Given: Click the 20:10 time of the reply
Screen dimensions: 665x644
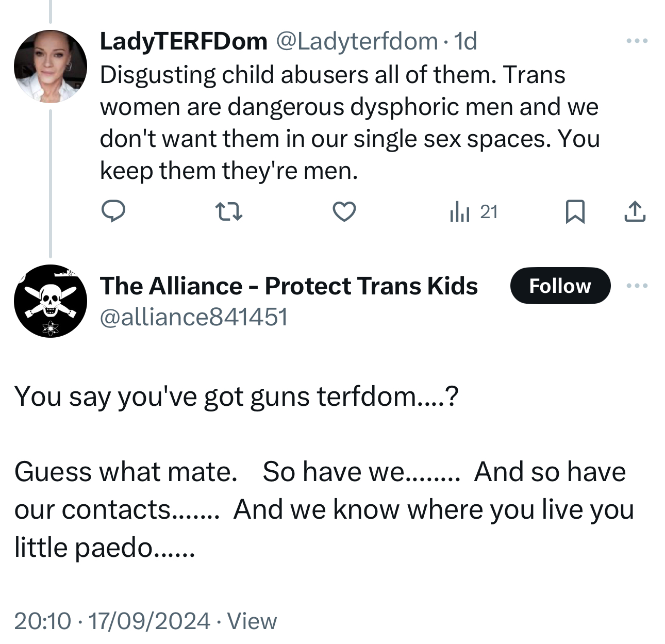Looking at the screenshot, I should [x=42, y=621].
